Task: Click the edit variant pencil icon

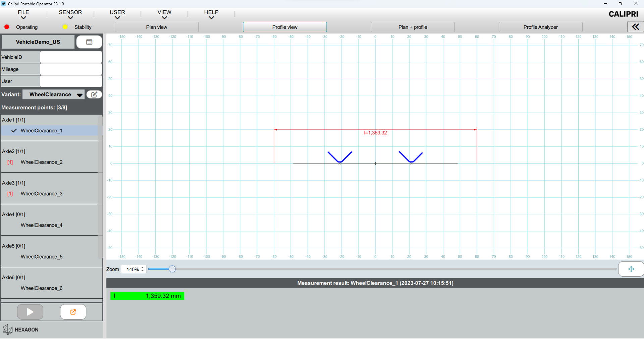Action: [94, 94]
